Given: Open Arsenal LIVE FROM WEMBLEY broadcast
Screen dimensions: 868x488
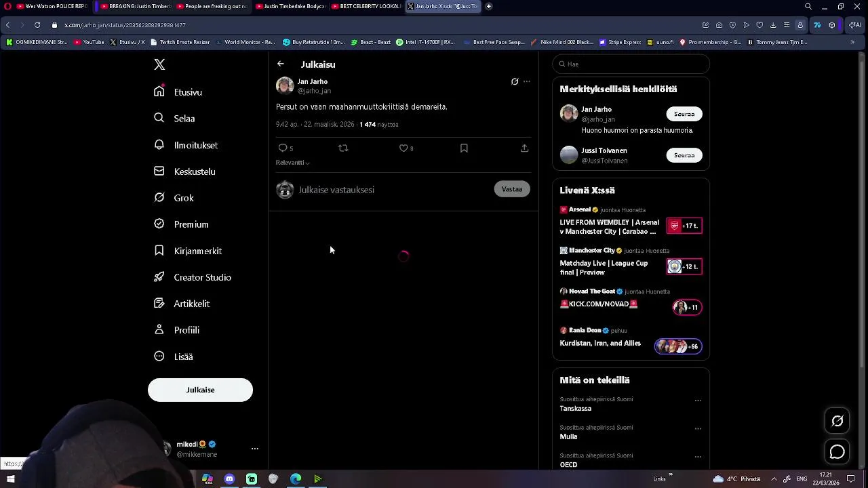Looking at the screenshot, I should pyautogui.click(x=631, y=221).
